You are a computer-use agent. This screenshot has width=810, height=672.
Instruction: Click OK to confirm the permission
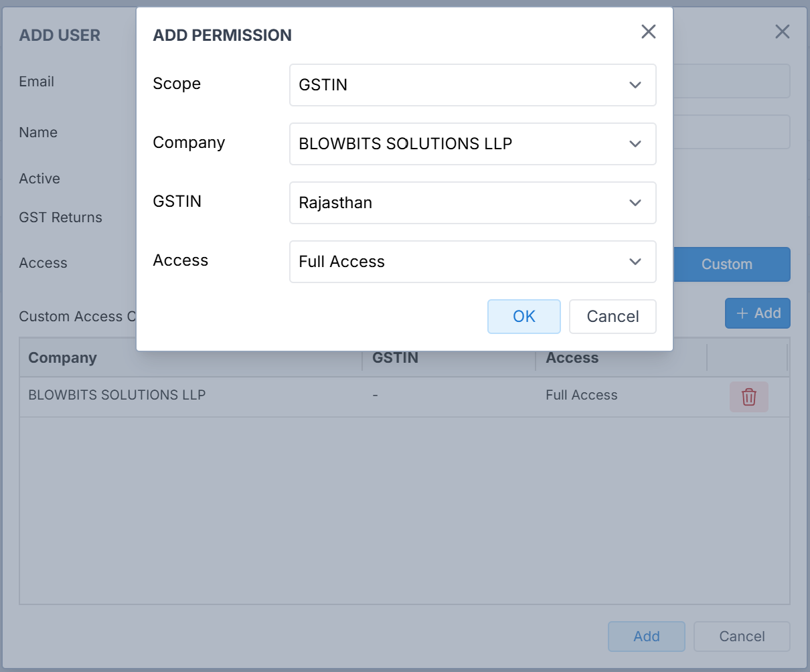coord(523,317)
